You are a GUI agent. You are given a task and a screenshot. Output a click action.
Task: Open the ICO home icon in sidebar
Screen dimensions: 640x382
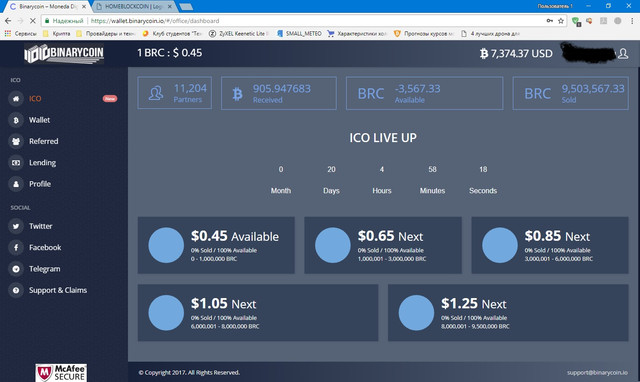16,99
